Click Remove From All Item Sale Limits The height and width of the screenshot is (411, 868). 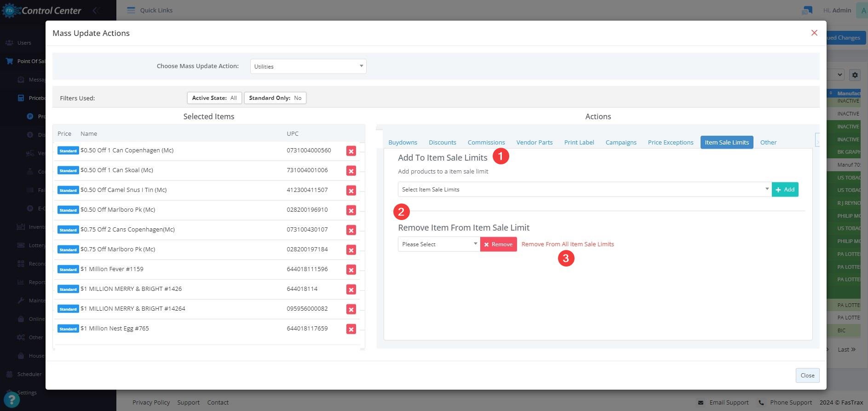pos(567,244)
